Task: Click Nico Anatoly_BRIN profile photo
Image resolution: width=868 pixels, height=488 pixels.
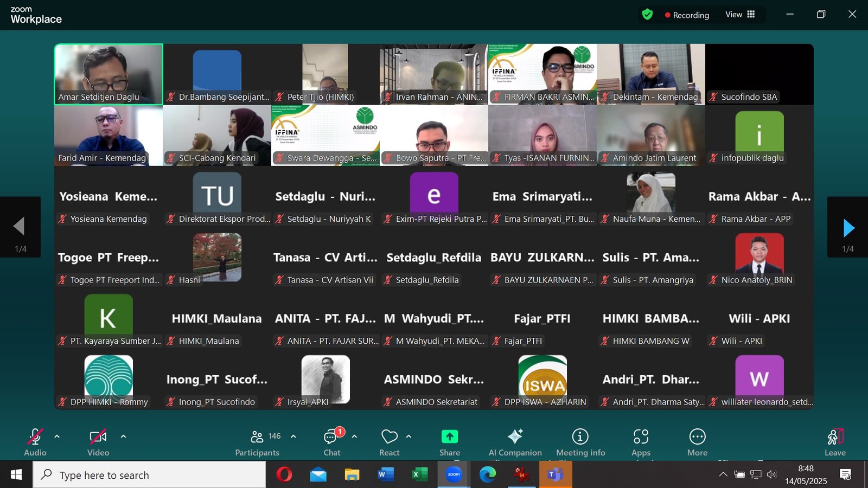Action: point(759,254)
